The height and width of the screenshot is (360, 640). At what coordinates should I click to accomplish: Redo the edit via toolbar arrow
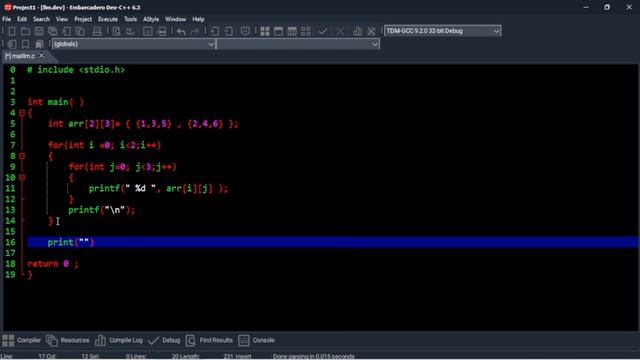(195, 31)
